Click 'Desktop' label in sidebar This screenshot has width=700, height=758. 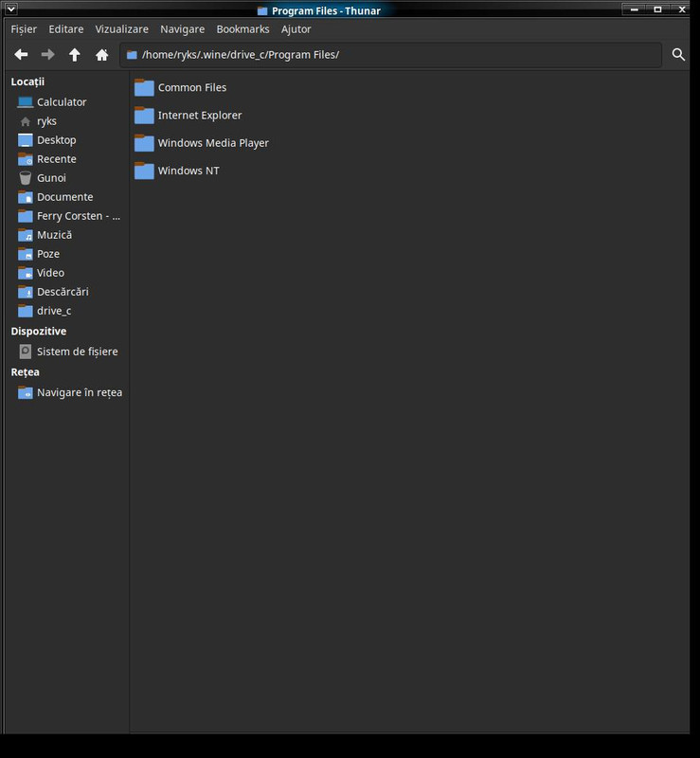tap(57, 140)
